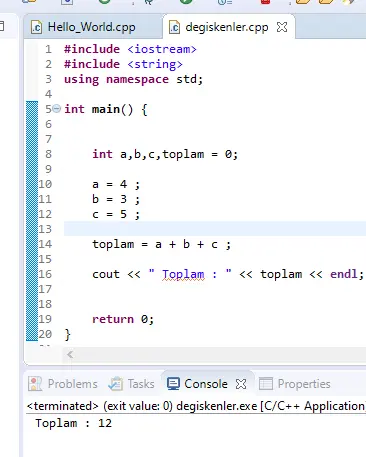Viewport: 366px width, 457px height.
Task: Click the 'return 0;' statement
Action: click(x=123, y=319)
